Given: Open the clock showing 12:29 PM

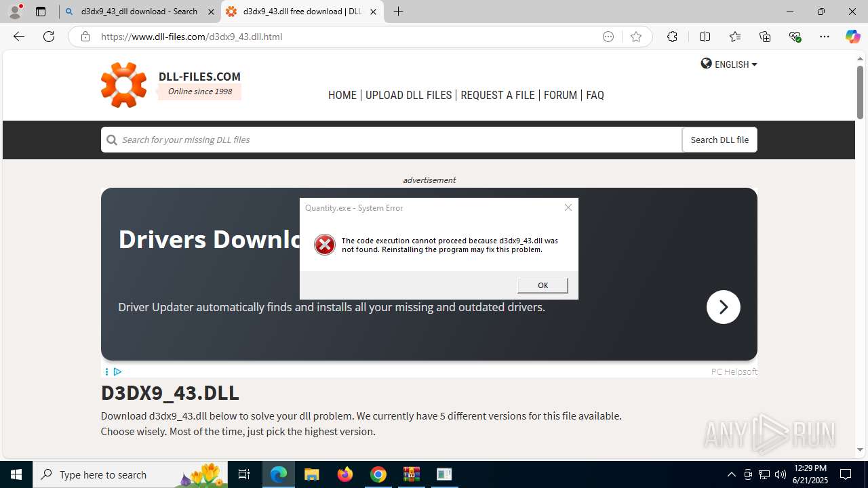Looking at the screenshot, I should pos(810,474).
